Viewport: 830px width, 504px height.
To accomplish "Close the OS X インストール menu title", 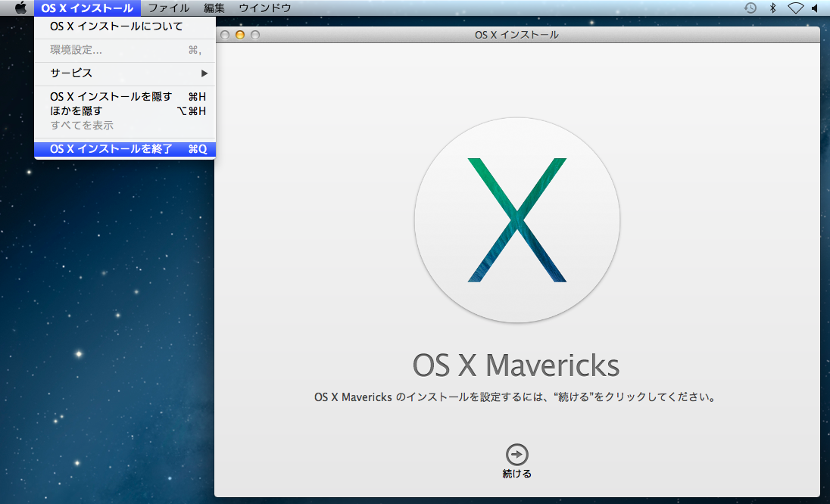I will coord(87,8).
